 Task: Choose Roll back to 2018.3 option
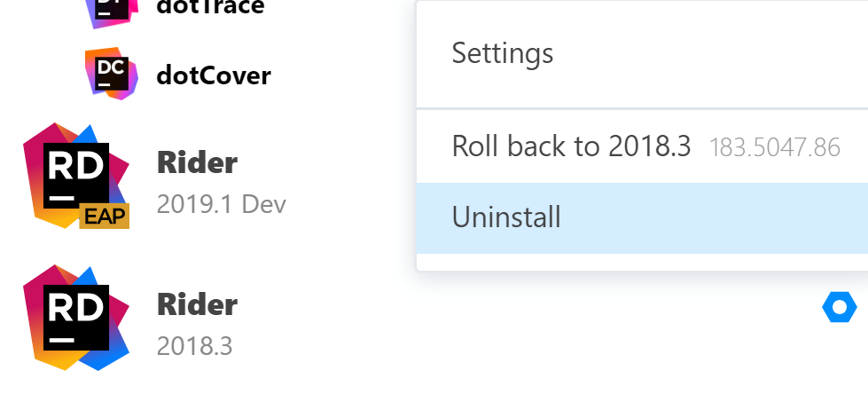571,146
